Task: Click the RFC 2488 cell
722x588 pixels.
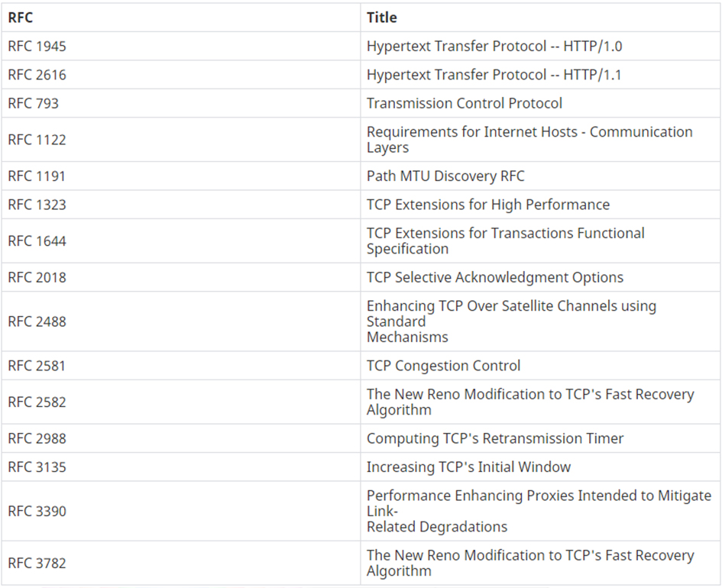Action: tap(181, 321)
